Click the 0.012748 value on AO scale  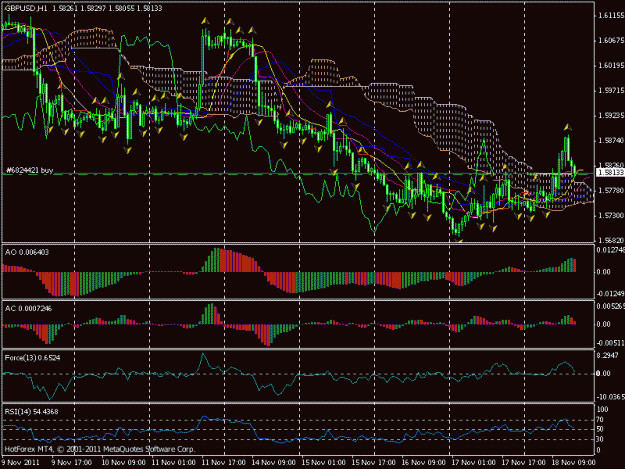click(611, 250)
